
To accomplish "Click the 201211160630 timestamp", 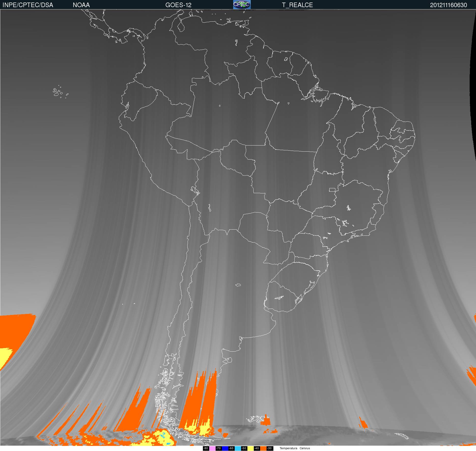I will [x=449, y=5].
